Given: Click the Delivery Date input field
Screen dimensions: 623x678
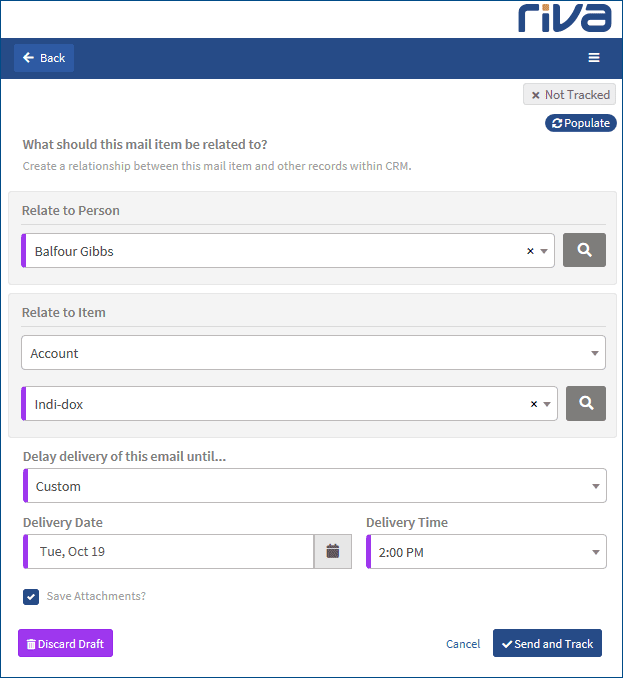Looking at the screenshot, I should click(170, 551).
